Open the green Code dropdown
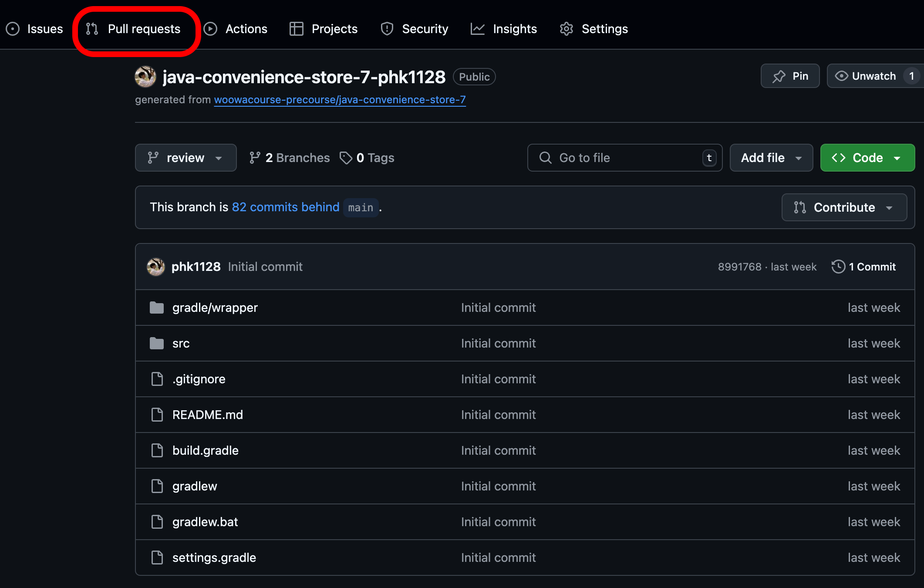This screenshot has height=588, width=924. point(867,158)
